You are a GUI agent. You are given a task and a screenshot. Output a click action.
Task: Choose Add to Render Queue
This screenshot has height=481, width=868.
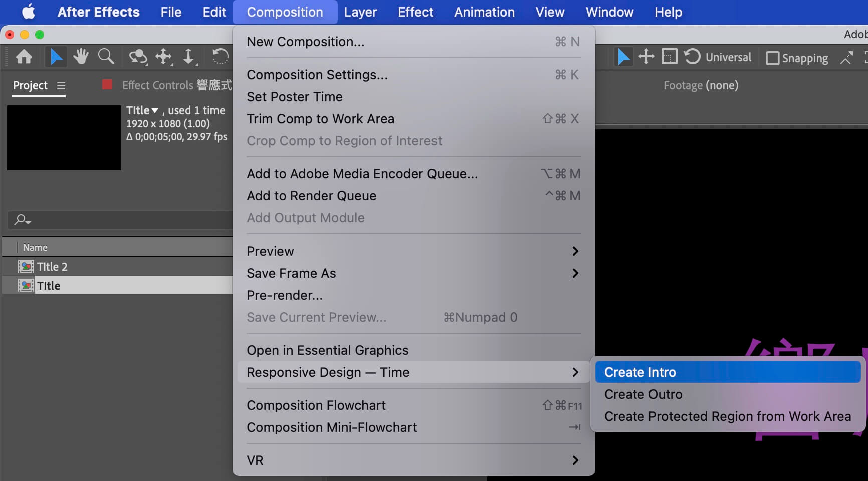tap(413, 196)
